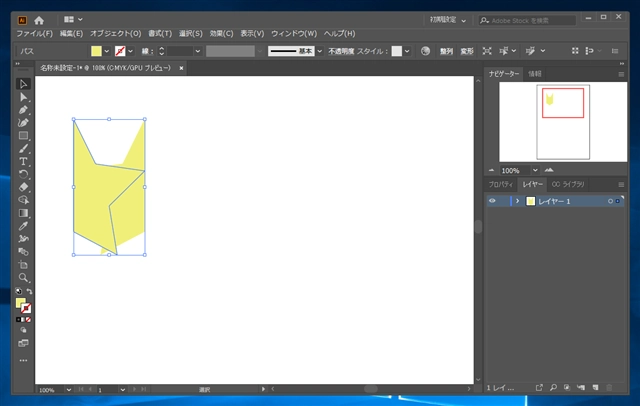640x406 pixels.
Task: Open the ファイル(F) menu
Action: point(34,33)
